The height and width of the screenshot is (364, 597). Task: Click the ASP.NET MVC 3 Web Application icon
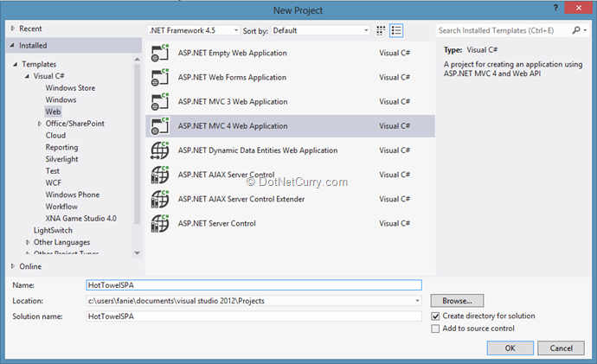point(160,101)
